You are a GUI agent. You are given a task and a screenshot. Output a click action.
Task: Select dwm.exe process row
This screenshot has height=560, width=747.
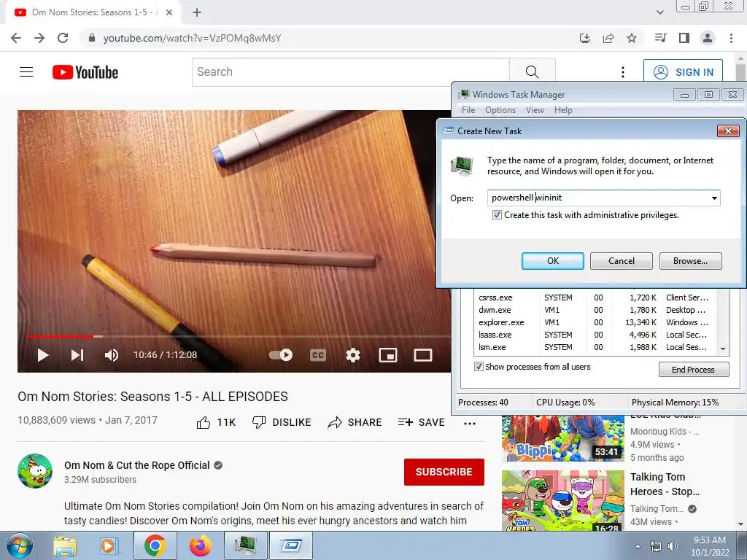click(x=595, y=310)
